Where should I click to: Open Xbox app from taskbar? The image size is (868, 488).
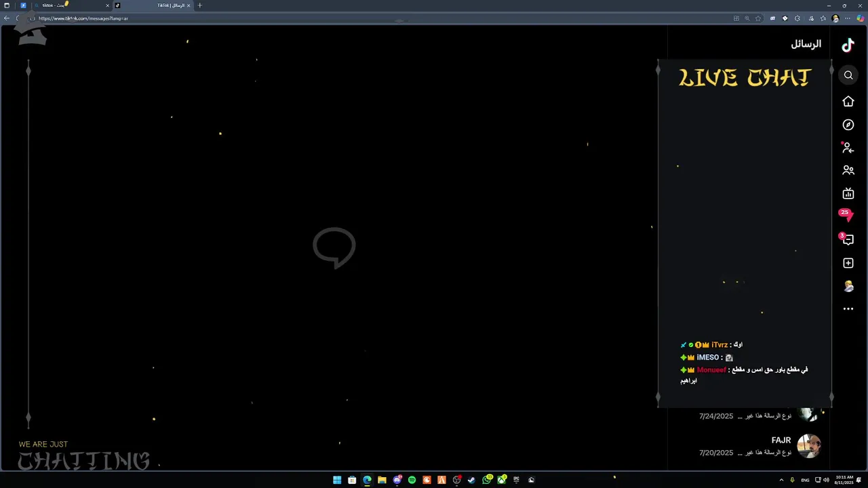[x=502, y=480]
